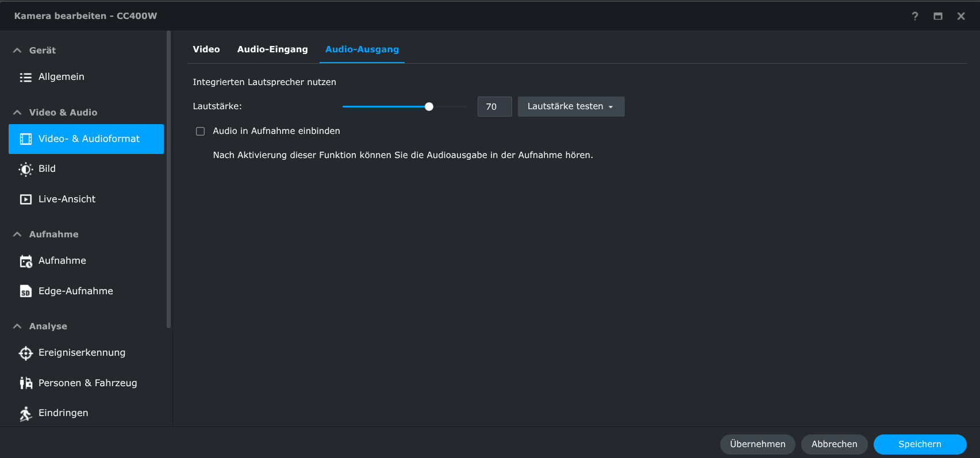Click the Live-Ansicht play icon
This screenshot has height=458, width=980.
coord(26,199)
